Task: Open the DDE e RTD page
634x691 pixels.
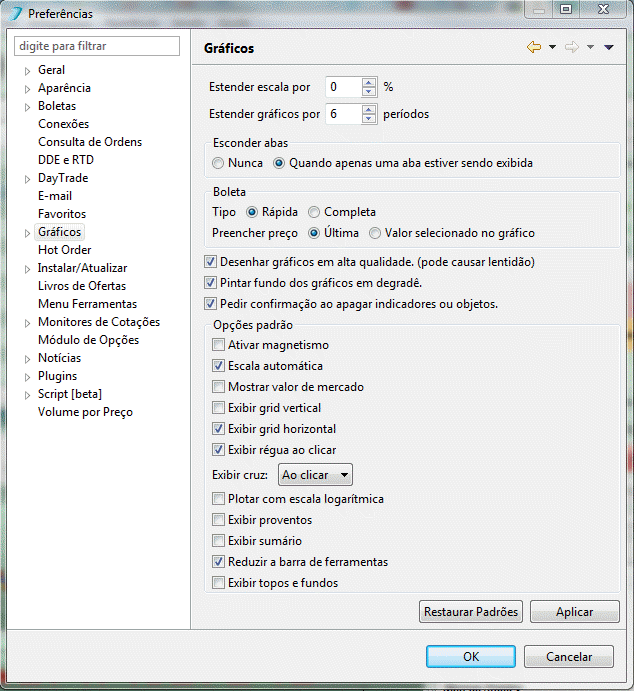Action: point(66,160)
